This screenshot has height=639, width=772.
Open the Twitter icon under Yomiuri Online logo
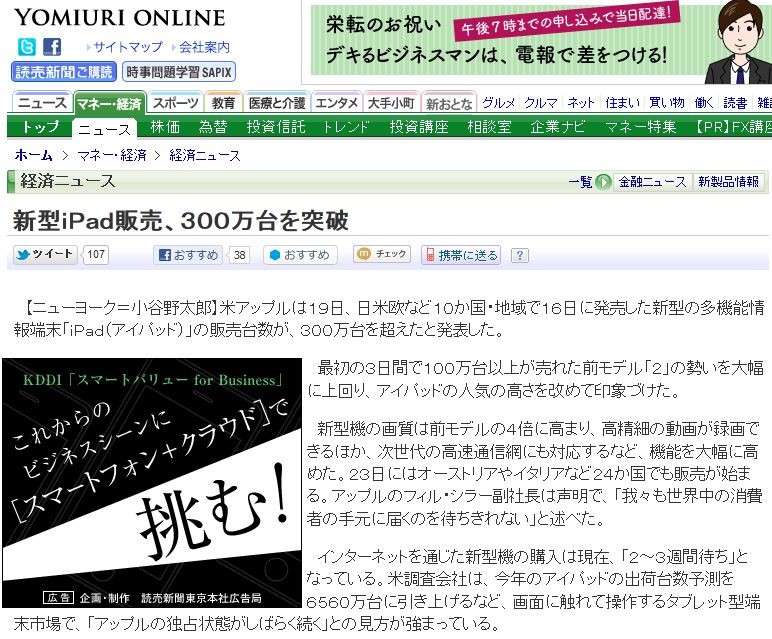(x=27, y=47)
